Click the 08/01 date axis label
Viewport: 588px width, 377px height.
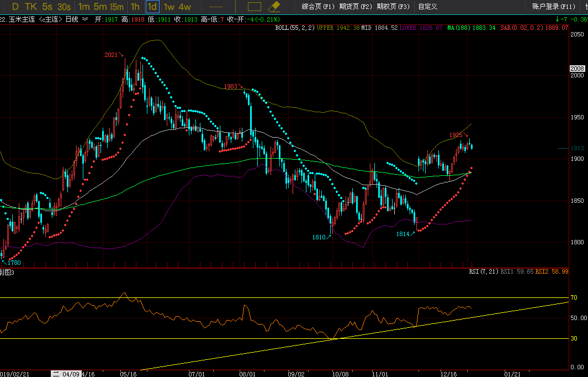click(247, 374)
